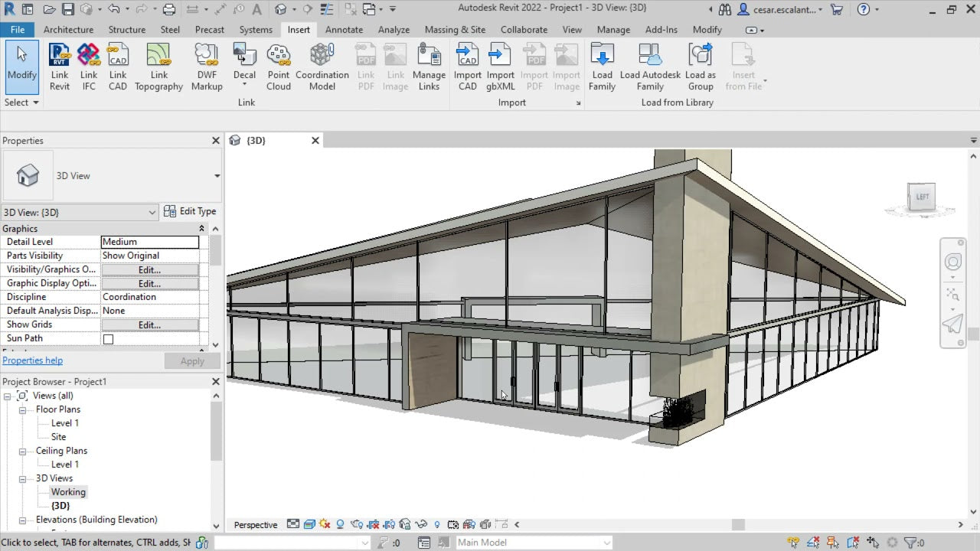Collapse the Floor Plans tree node
Viewport: 980px width, 551px height.
click(24, 410)
